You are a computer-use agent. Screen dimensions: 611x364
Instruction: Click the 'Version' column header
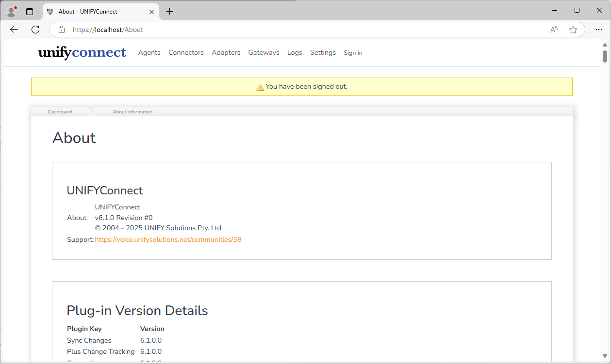point(152,329)
